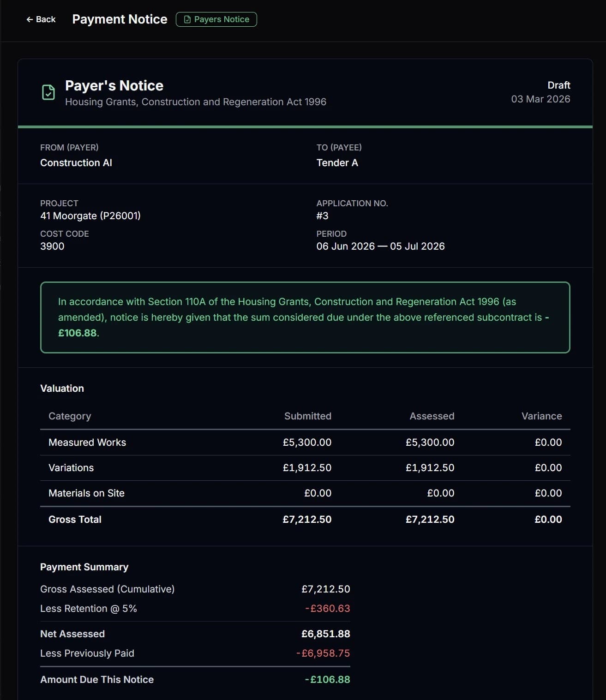Click the Back button
The height and width of the screenshot is (700, 606).
pos(40,19)
